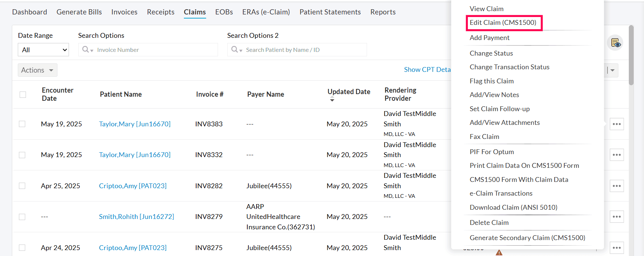Select Change Status in the menu
644x256 pixels.
point(491,53)
